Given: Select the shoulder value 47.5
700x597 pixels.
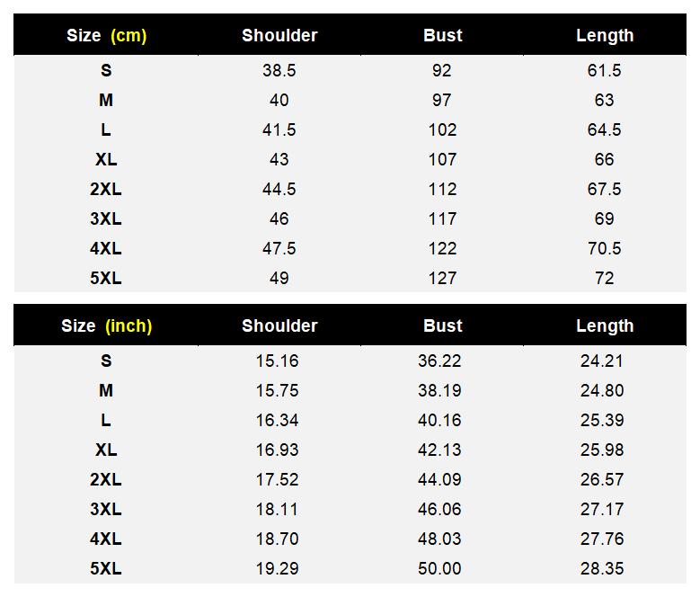Looking at the screenshot, I should pyautogui.click(x=279, y=249).
